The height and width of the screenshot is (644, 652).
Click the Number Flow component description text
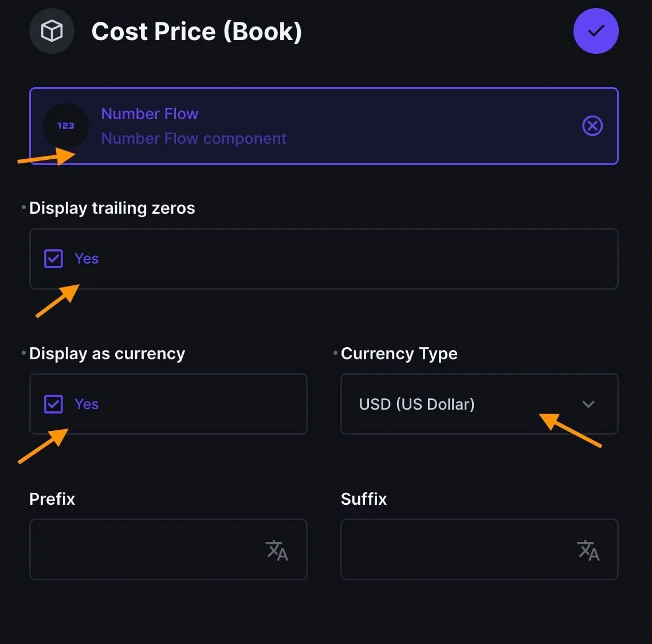click(194, 139)
